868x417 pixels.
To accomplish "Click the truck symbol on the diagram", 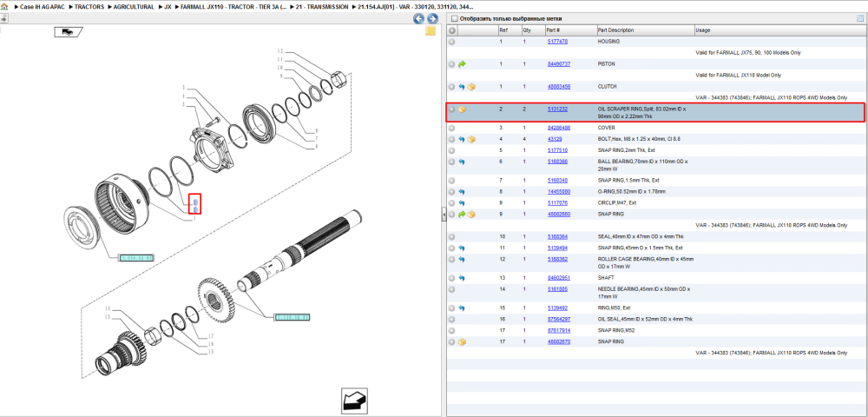I will [68, 32].
